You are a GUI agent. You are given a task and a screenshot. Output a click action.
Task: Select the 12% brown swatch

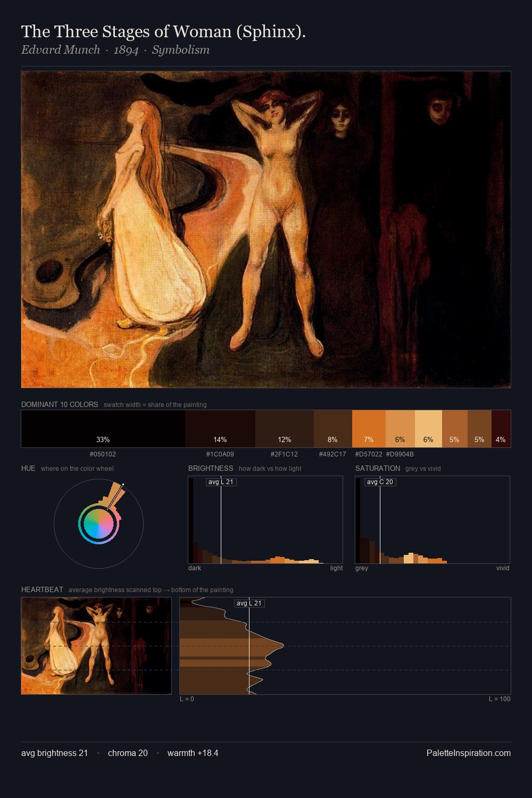point(285,429)
